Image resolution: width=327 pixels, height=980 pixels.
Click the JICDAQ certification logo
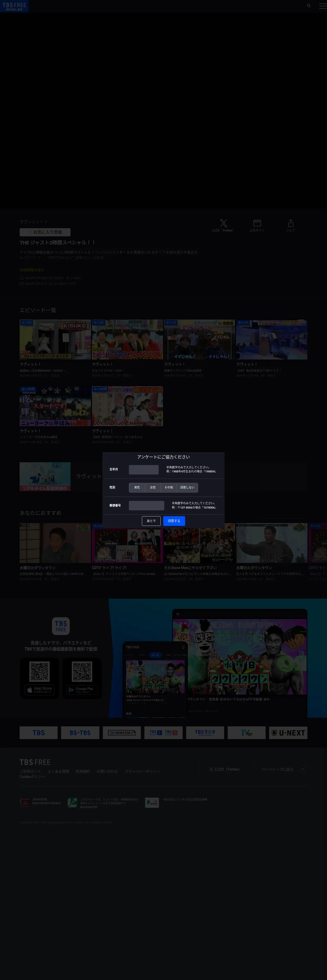[152, 802]
